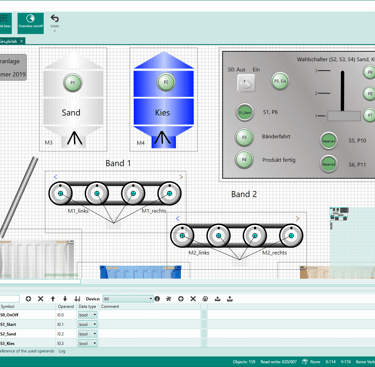
Task: Click the X icon right of Device dropdown
Action: [x=193, y=299]
